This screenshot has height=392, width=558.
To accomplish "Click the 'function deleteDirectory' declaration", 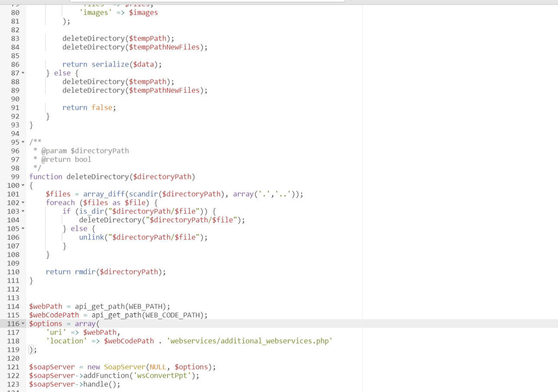I will tap(112, 177).
